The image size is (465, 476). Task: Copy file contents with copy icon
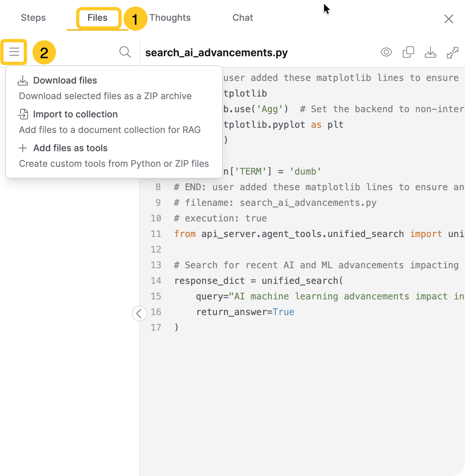pos(408,52)
